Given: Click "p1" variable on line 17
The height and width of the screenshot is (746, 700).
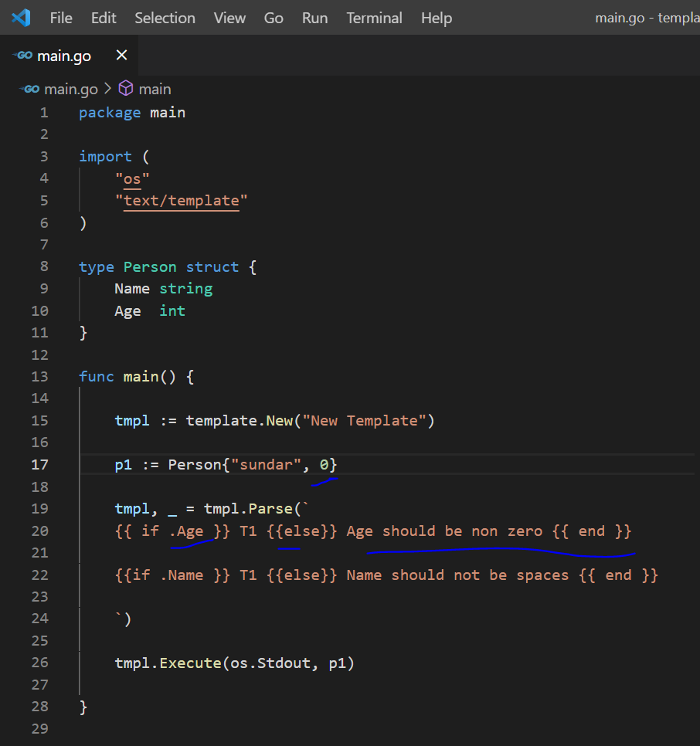Looking at the screenshot, I should coord(123,466).
